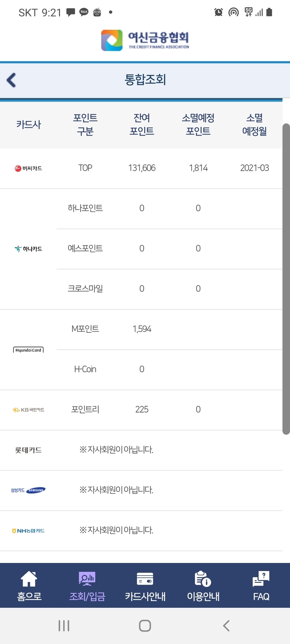Select the Samsung 삼성카드 logo
This screenshot has width=290, height=644.
tap(28, 490)
